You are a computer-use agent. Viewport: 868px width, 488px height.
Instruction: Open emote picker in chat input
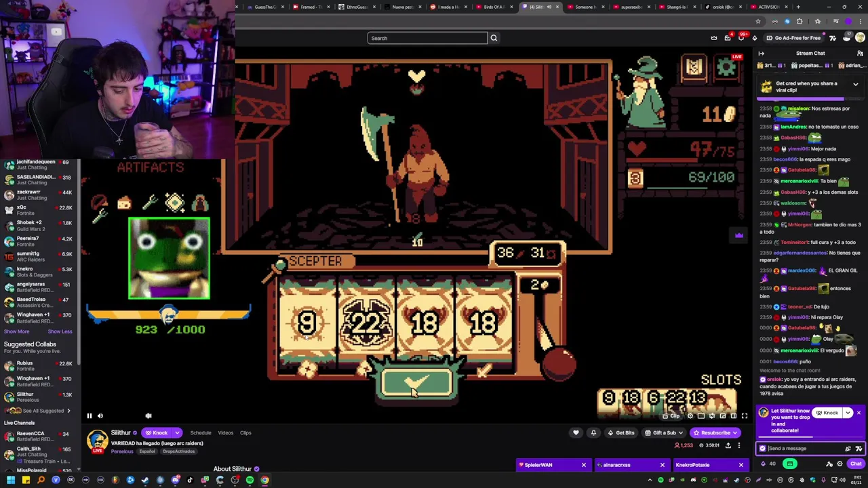pos(859,448)
